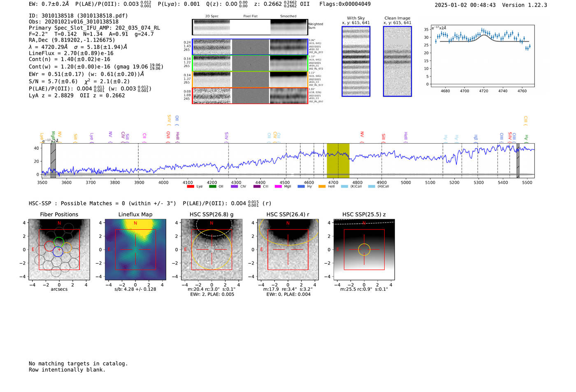Click the 's/b: 4.28 +/- 0.128' caption
Viewport: 576px width, 392px height.
(135, 289)
